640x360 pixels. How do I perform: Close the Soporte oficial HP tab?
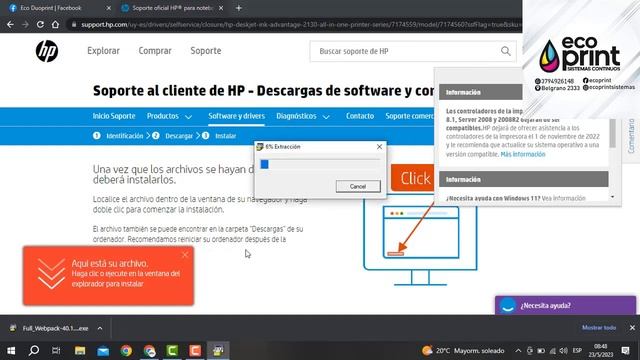(221, 8)
